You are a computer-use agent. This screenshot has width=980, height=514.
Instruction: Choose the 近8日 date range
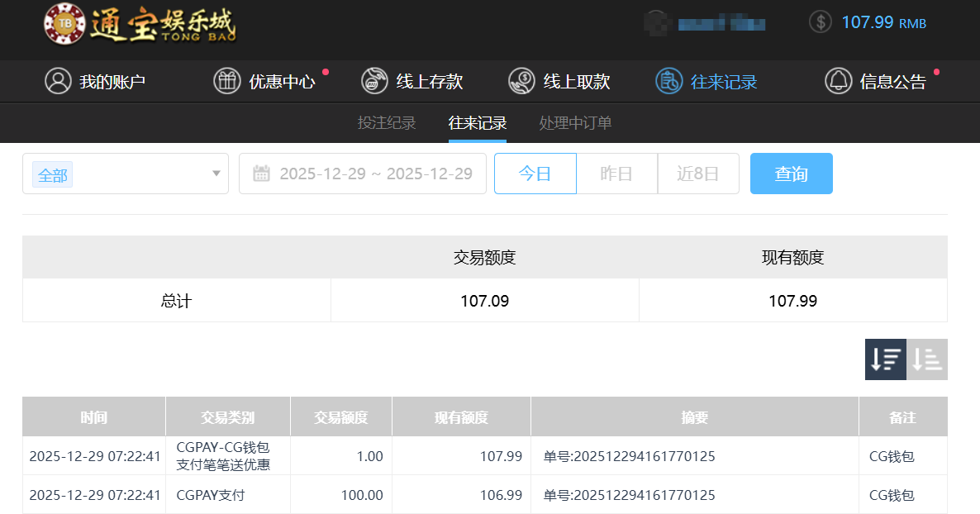pos(698,174)
